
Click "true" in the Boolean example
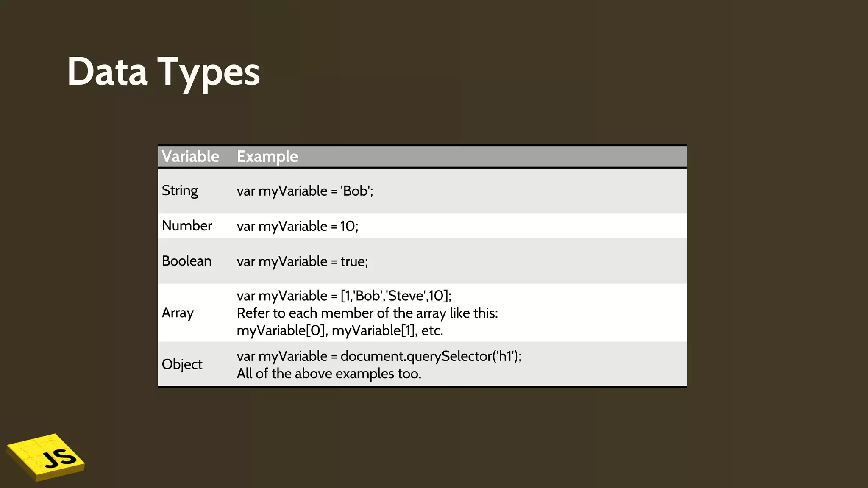point(353,261)
